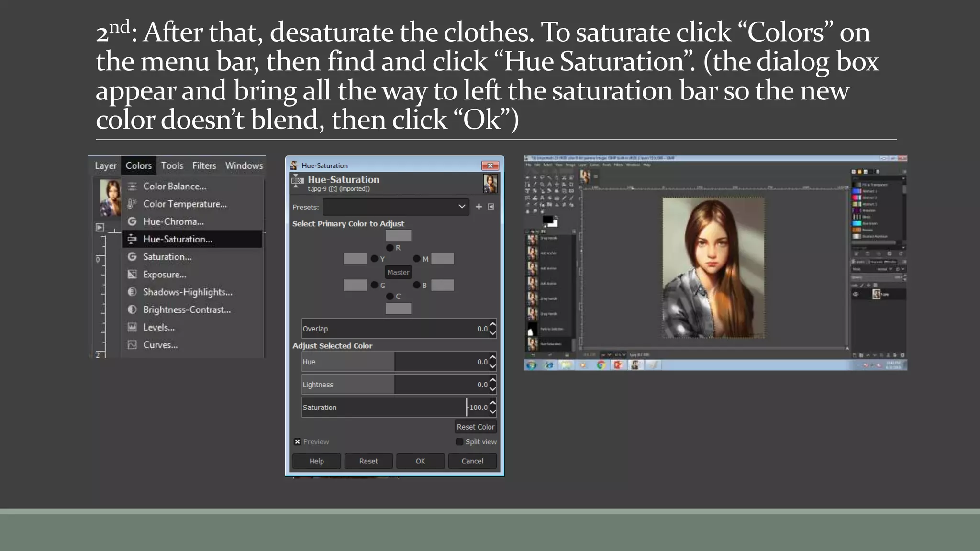Choose Saturation... from Colors menu
The image size is (980, 551).
click(192, 257)
